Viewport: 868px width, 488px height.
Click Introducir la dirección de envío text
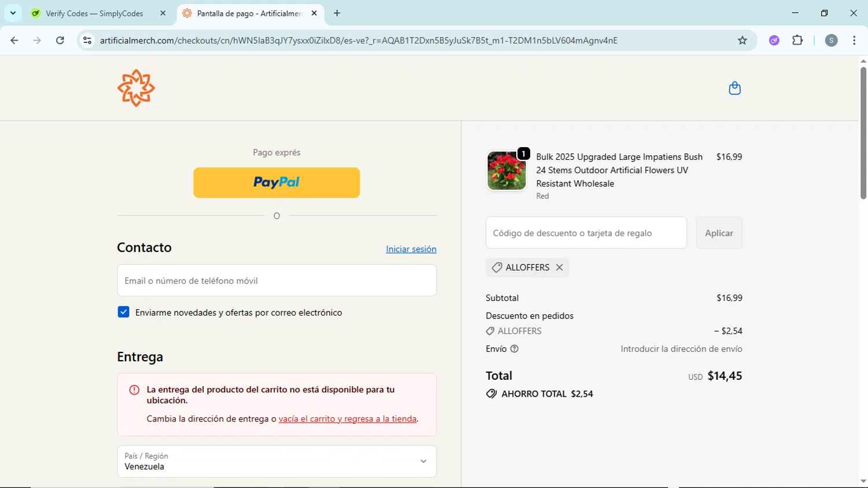click(681, 349)
